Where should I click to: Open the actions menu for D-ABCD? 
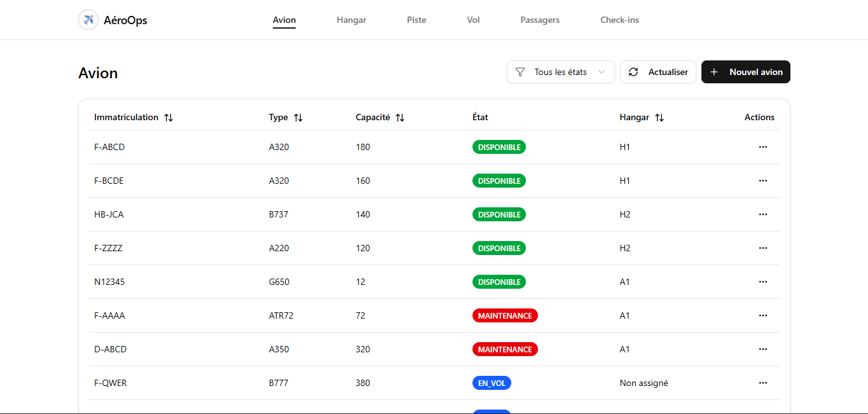click(762, 349)
